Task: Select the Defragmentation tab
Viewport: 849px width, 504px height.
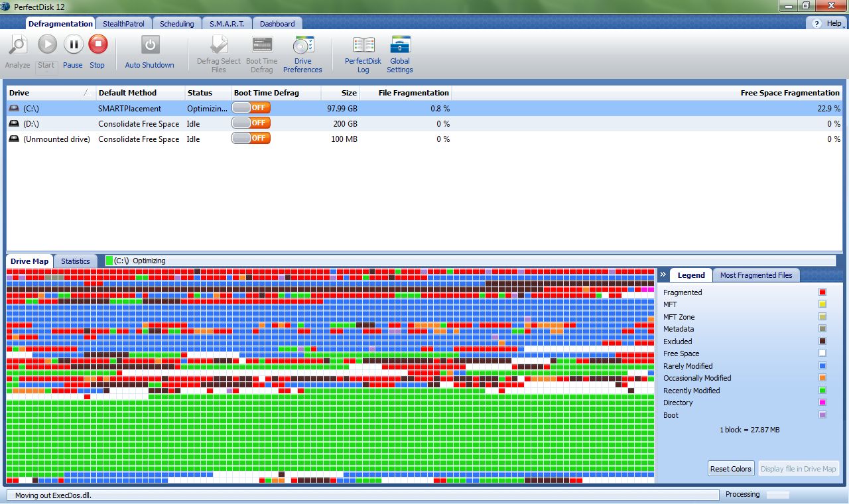Action: [x=60, y=23]
